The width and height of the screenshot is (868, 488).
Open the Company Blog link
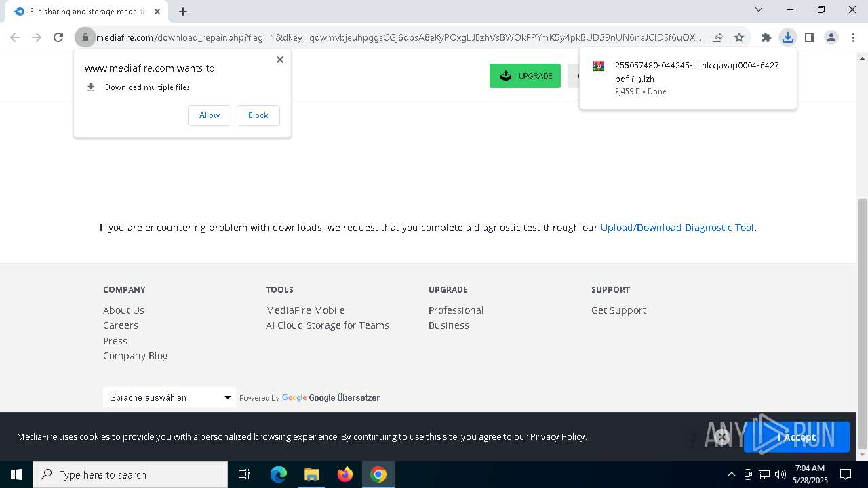(136, 356)
